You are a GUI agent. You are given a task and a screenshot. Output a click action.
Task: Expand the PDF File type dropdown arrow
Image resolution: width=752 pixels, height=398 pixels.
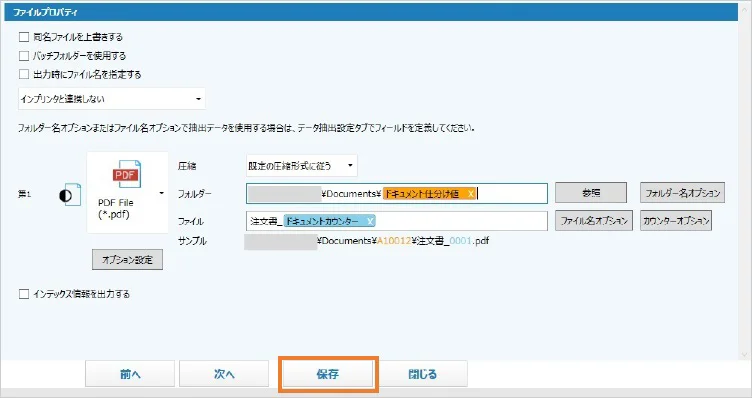[162, 193]
